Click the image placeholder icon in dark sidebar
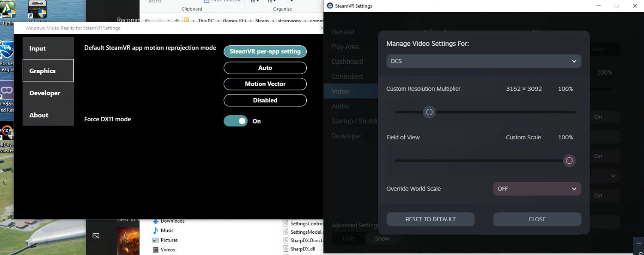Screen dimensions: 644x255 coord(96,236)
